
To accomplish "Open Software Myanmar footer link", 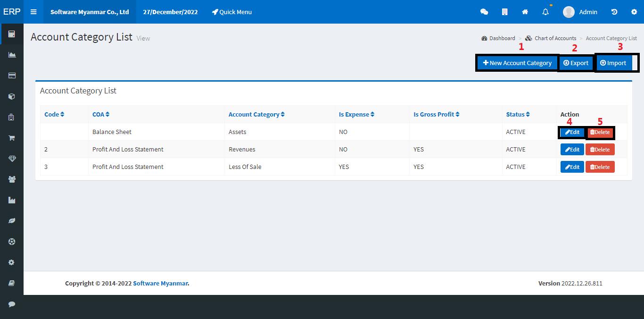I will pyautogui.click(x=160, y=283).
